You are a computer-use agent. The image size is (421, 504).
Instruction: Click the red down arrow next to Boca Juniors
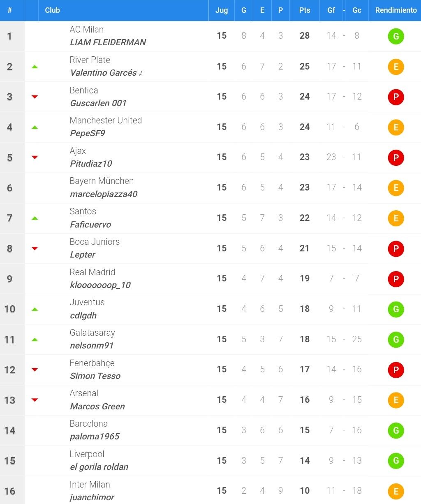(x=35, y=249)
